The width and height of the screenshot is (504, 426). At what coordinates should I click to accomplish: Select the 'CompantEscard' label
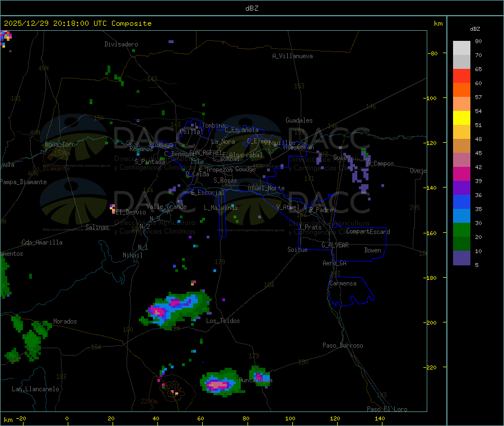pos(368,231)
